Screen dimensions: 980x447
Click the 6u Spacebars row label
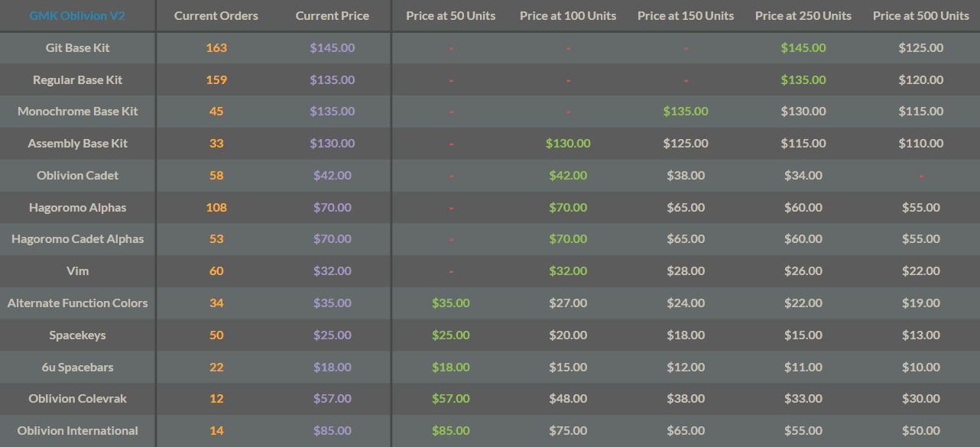pos(78,368)
